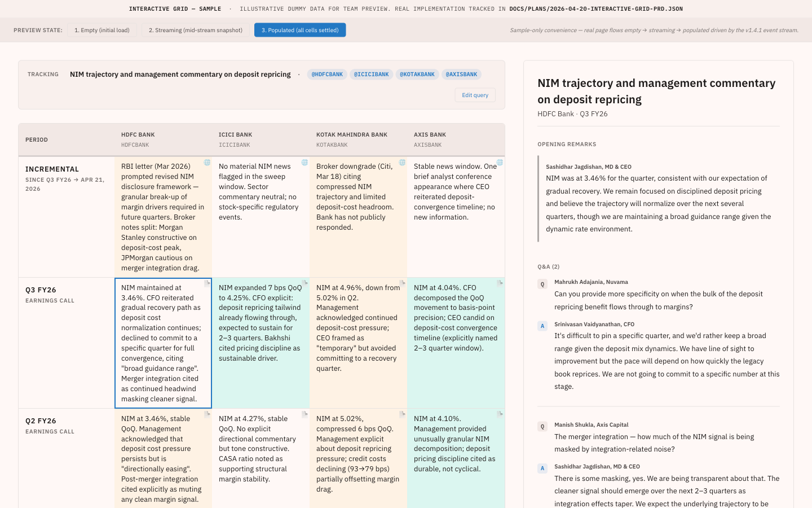
Task: Select the 'NIM expanded 7 bps QoQ' ICICI cell
Action: click(261, 343)
